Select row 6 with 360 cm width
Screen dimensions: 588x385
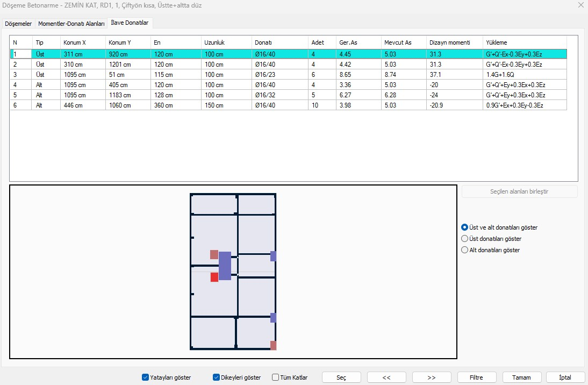(162, 105)
